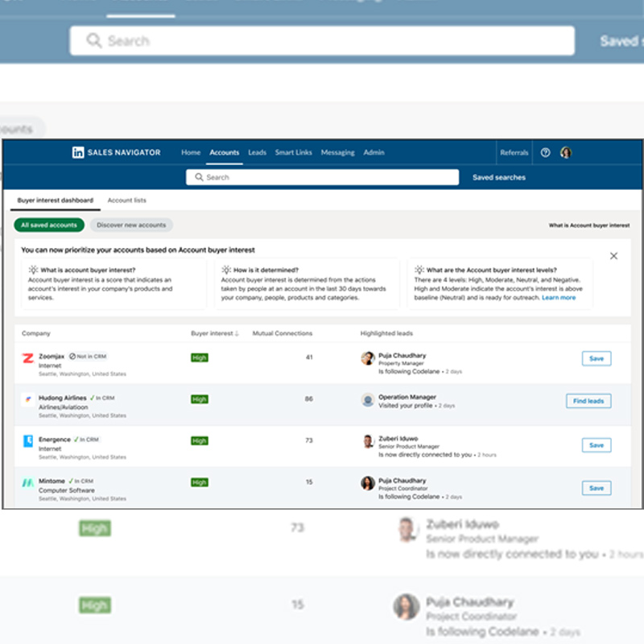The height and width of the screenshot is (644, 644).
Task: Open the Learn more link about interest levels
Action: (559, 296)
